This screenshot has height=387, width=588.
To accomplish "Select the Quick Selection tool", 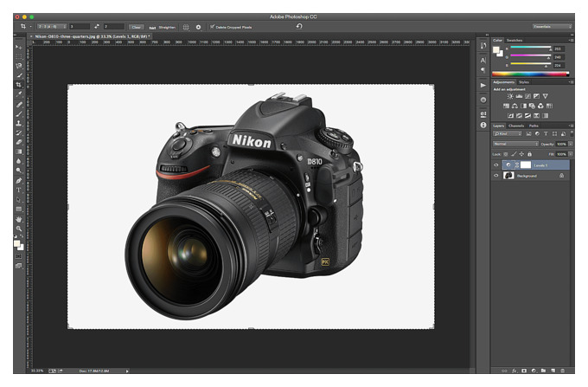I will coord(18,75).
